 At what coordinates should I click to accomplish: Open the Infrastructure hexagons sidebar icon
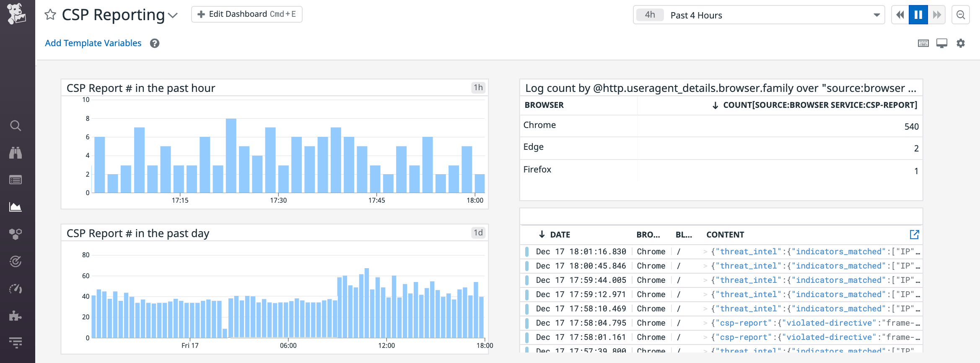point(16,234)
